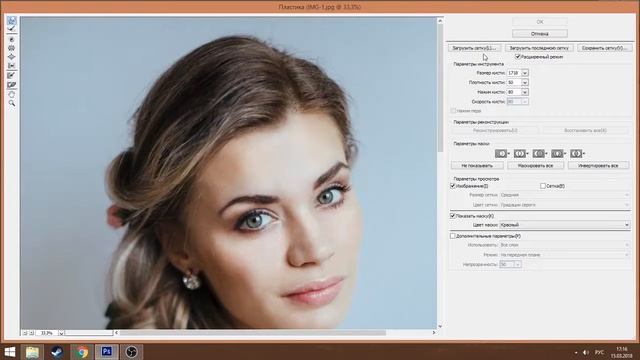Click the zoom in plus button
Screen dimensions: 640x360
(x=31, y=333)
